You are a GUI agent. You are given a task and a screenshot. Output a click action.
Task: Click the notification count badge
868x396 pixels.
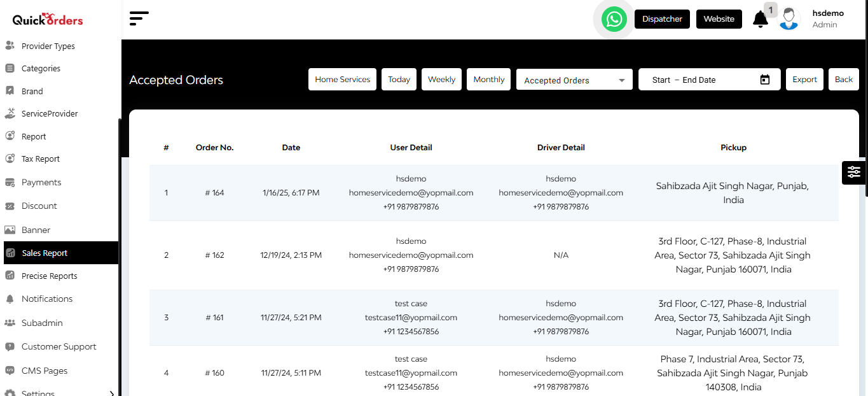(x=771, y=10)
